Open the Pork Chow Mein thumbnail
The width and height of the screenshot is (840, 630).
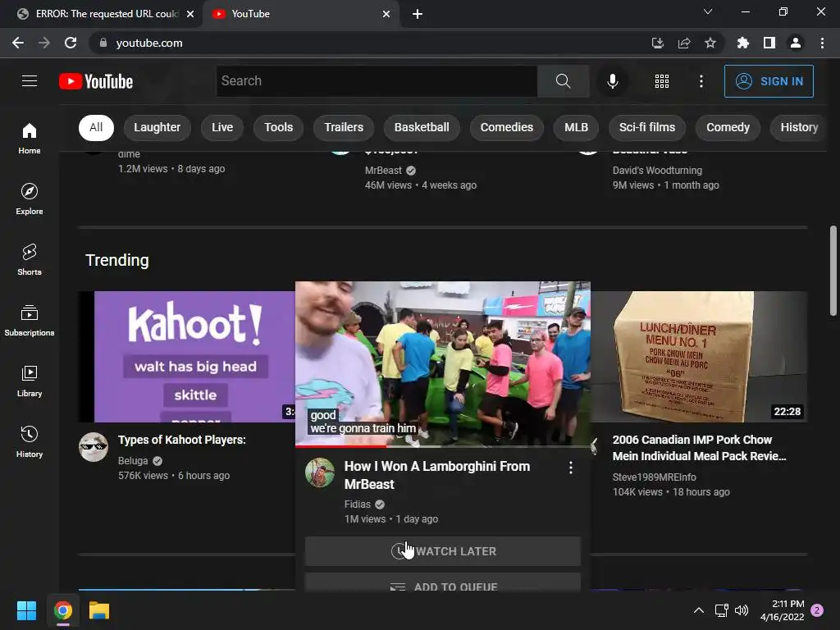(699, 357)
